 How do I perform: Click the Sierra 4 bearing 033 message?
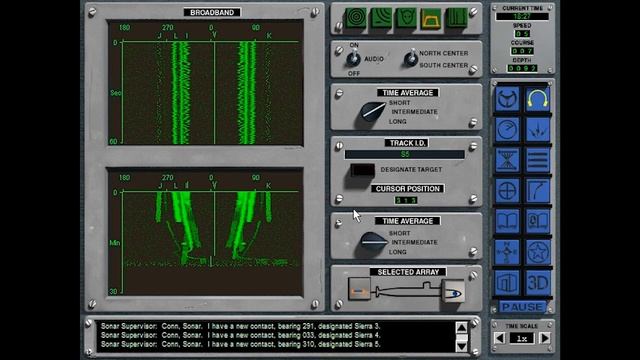click(241, 335)
